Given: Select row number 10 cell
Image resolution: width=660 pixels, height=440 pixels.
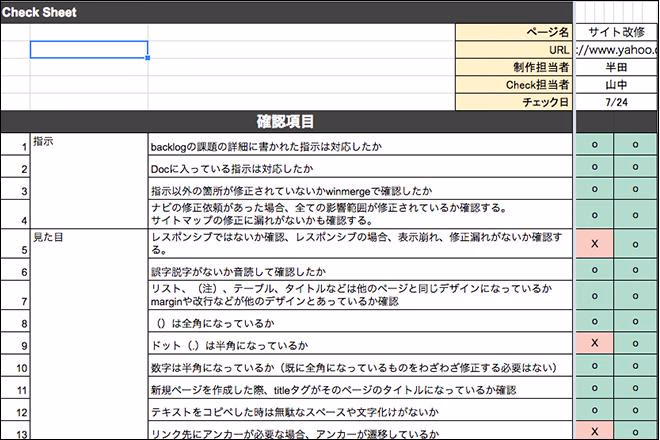Looking at the screenshot, I should [x=15, y=367].
